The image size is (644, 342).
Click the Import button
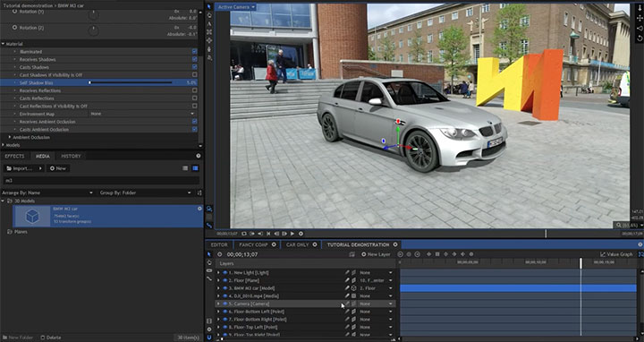(24, 168)
